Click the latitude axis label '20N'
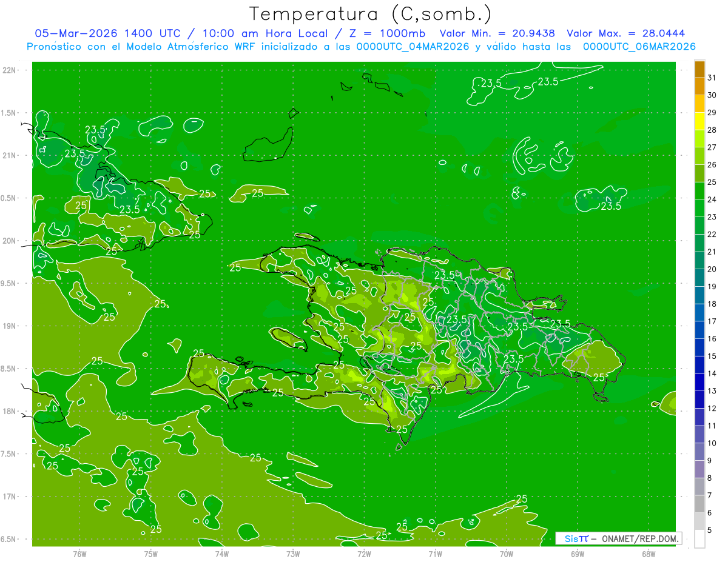728x562 pixels. click(10, 241)
